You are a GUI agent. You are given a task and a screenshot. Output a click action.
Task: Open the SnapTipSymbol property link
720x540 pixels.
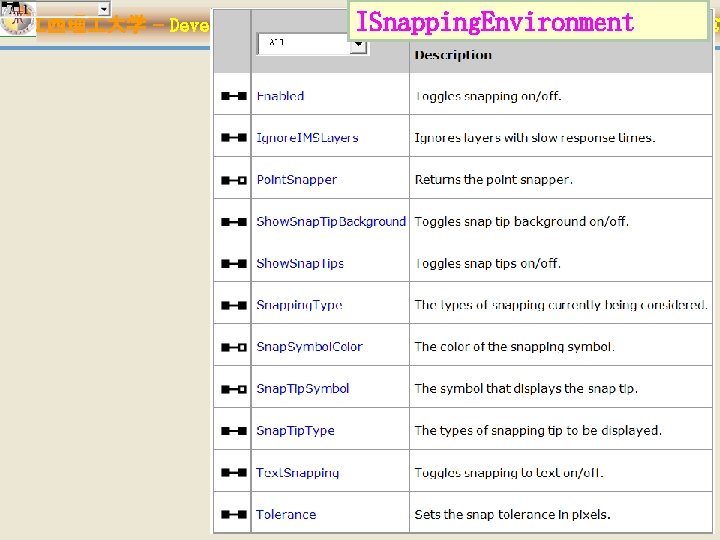pos(303,388)
